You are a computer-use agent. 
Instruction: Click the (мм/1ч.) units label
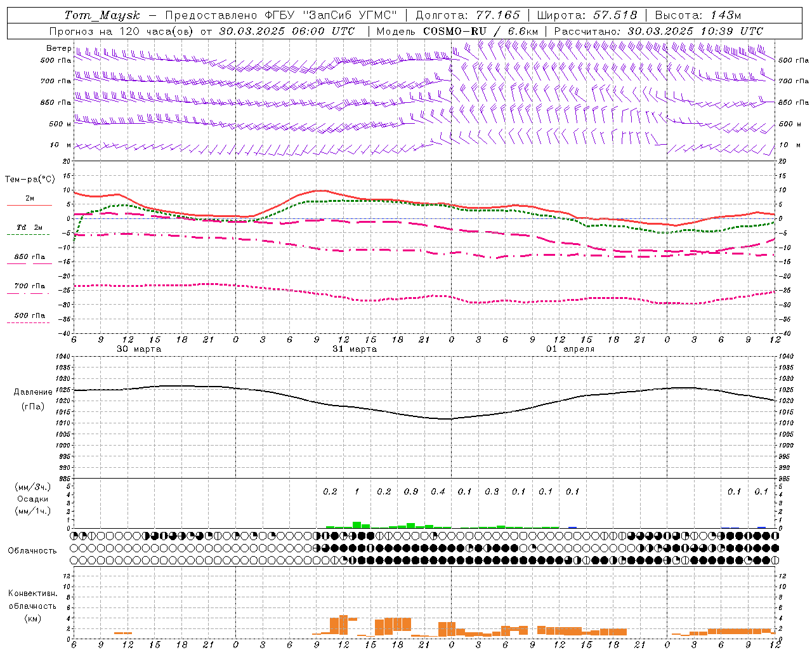(33, 511)
